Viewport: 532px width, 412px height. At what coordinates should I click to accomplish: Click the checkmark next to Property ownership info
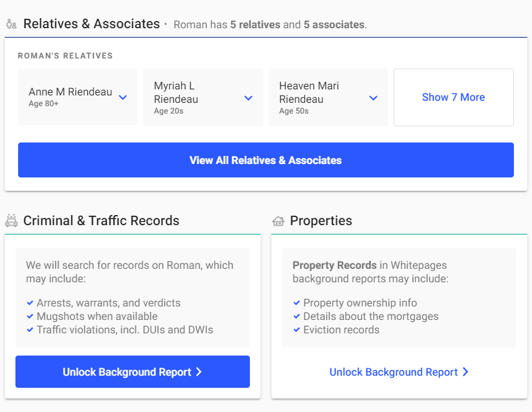tap(296, 302)
